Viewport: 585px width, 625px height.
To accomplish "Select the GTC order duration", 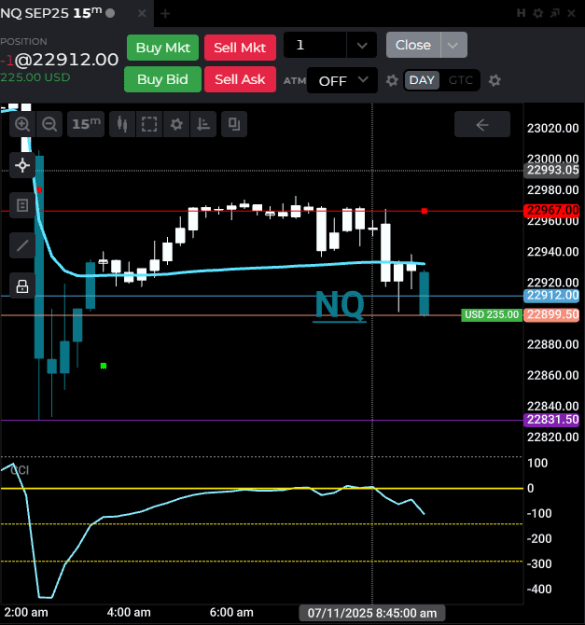I will pyautogui.click(x=460, y=80).
